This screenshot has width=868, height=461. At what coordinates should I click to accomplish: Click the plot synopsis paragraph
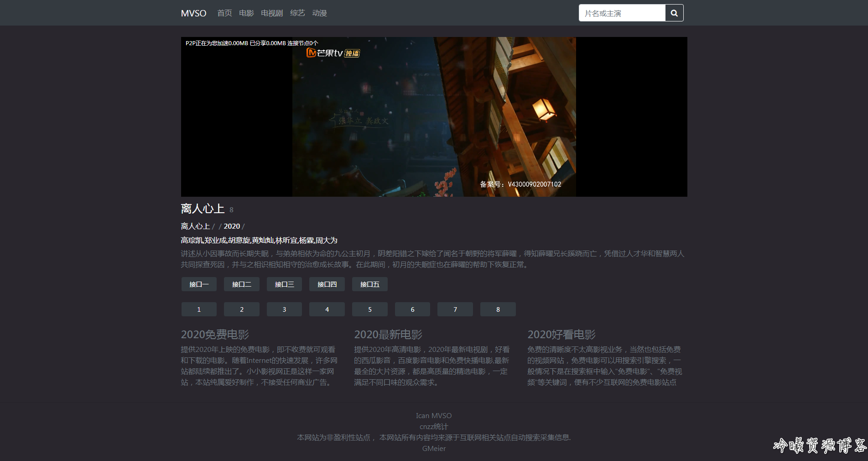click(x=432, y=259)
